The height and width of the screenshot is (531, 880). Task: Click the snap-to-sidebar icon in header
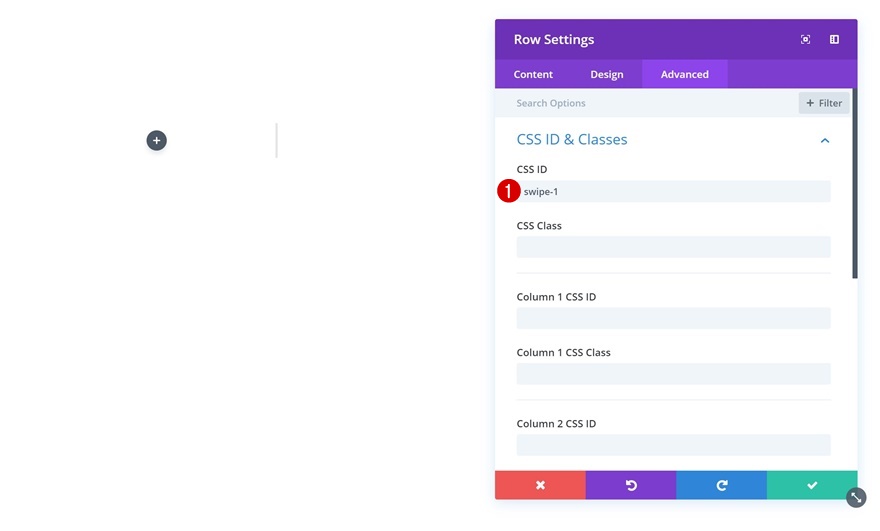pyautogui.click(x=834, y=40)
